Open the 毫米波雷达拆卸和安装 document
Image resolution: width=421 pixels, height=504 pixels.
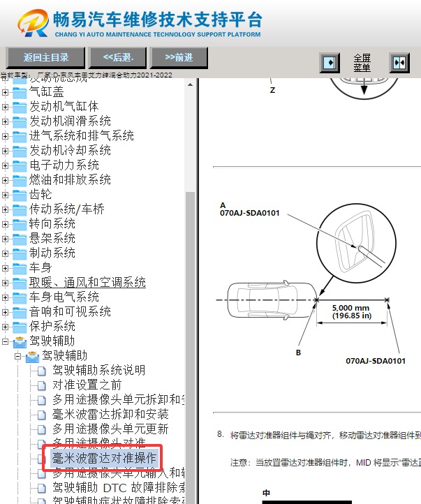point(110,415)
